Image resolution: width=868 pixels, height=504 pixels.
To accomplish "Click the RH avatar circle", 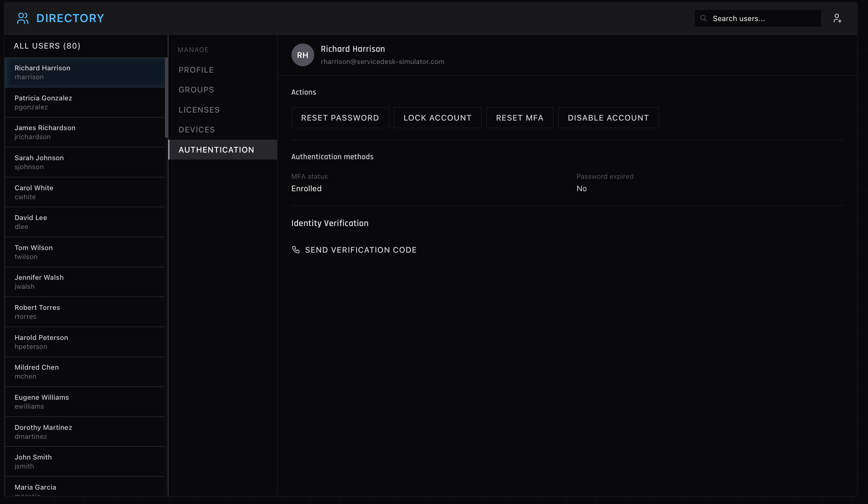I will [302, 55].
